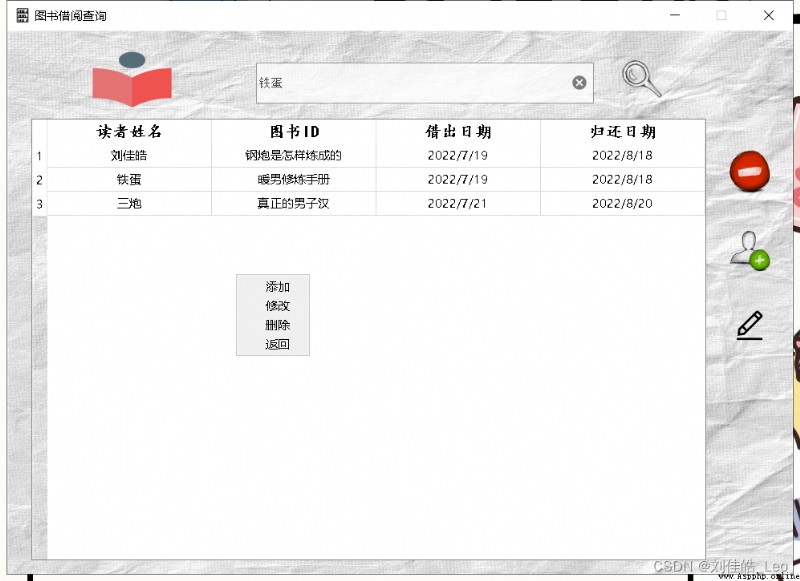Click the red minus delete icon

point(749,171)
